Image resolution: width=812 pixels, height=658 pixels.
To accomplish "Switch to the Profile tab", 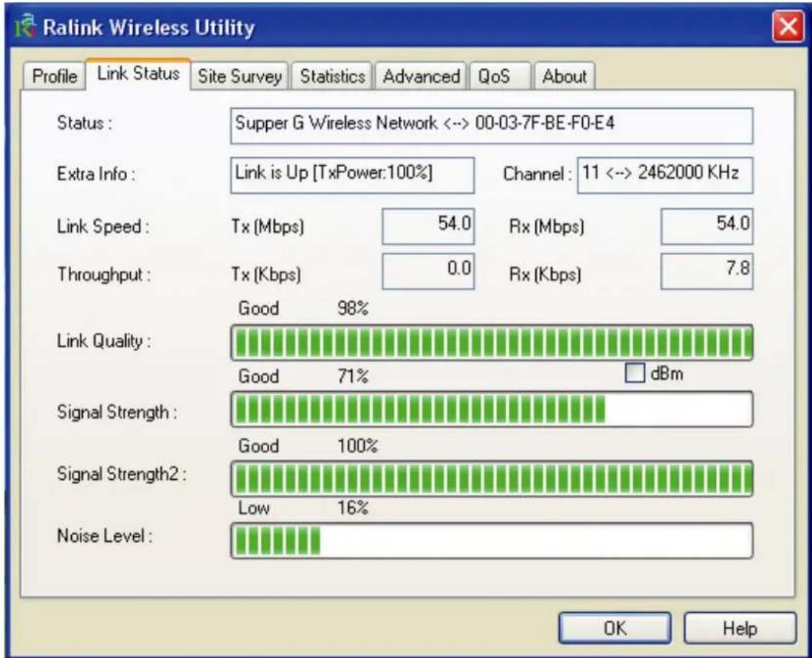I will point(55,76).
